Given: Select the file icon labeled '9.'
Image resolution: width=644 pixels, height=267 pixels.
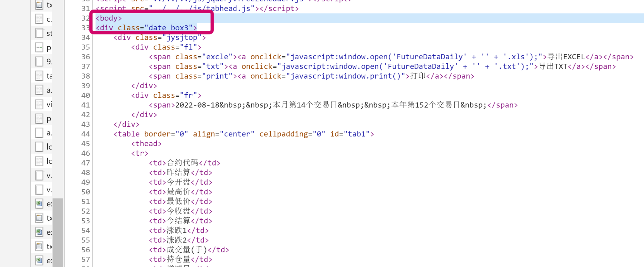Looking at the screenshot, I should (39, 61).
